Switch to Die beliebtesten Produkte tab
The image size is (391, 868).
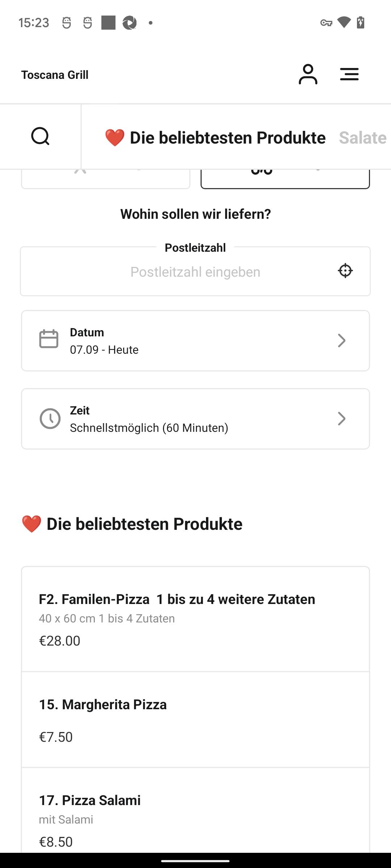pyautogui.click(x=215, y=138)
